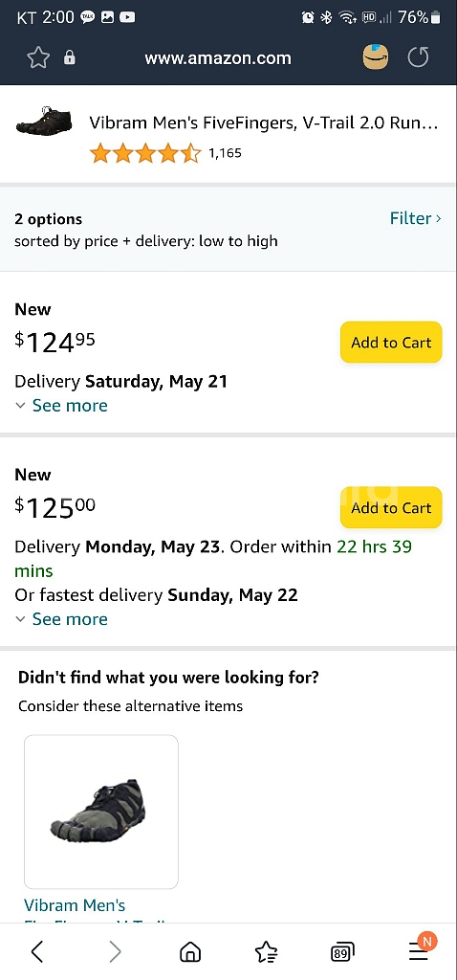457x980 pixels.
Task: Open the alternative Vibram shoe image
Action: (101, 812)
